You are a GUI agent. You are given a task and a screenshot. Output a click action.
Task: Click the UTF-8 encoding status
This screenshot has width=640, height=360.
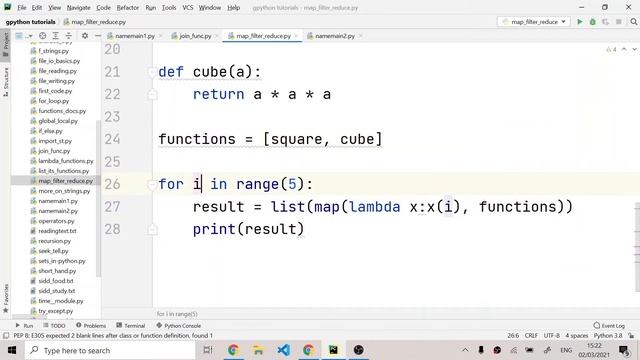[x=551, y=336]
